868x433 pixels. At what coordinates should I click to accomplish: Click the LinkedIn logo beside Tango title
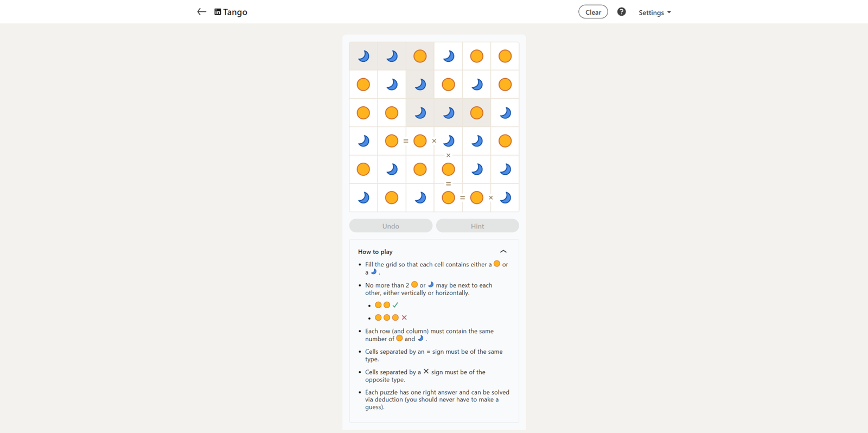point(218,12)
